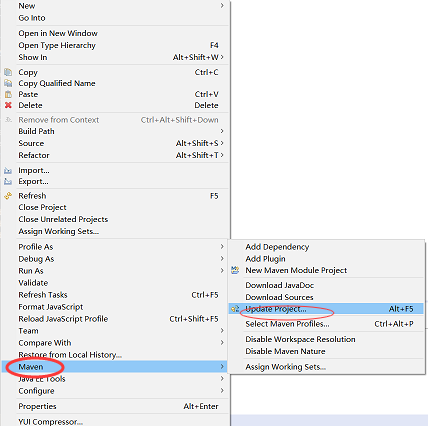Click the Paste clipboard icon
Viewport: 428px width, 426px height.
8,94
